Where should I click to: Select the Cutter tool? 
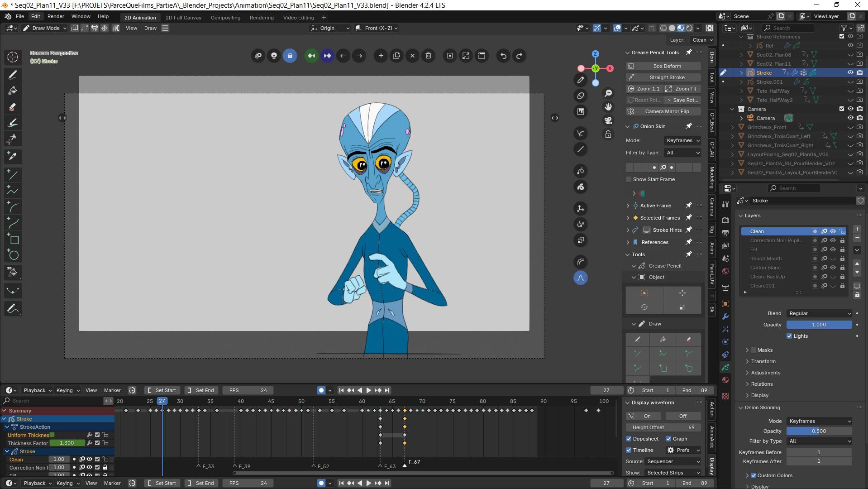coord(13,139)
